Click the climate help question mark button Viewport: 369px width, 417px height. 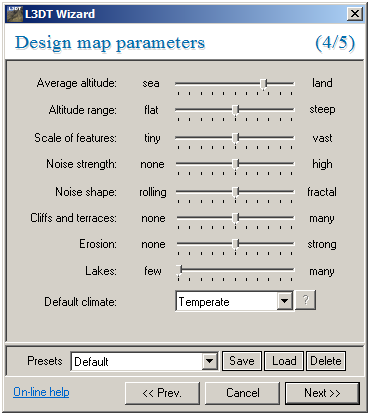pyautogui.click(x=305, y=301)
